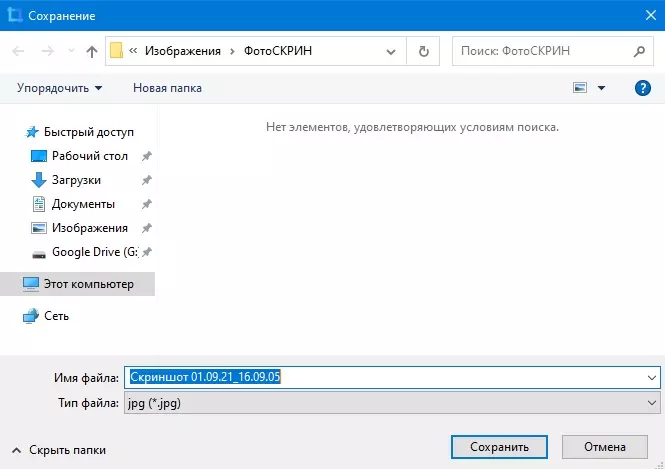The height and width of the screenshot is (469, 665).
Task: Click the Этот компьютер monitor icon
Action: [x=31, y=284]
